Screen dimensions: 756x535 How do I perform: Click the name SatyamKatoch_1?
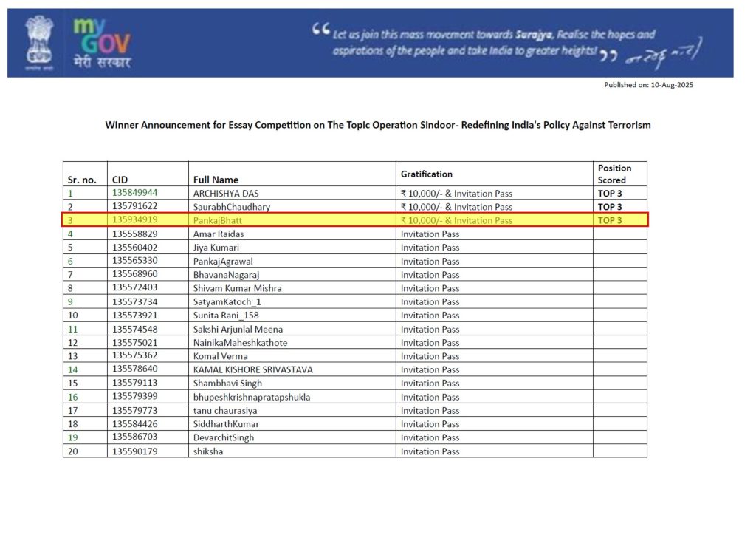(227, 302)
